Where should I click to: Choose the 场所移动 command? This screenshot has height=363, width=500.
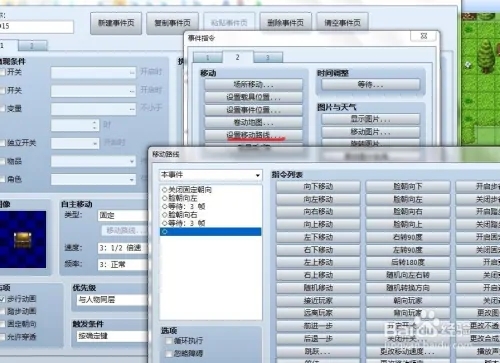(x=253, y=85)
